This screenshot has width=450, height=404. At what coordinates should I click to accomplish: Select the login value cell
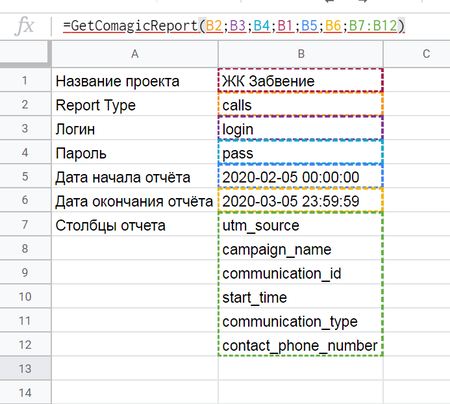(x=301, y=129)
